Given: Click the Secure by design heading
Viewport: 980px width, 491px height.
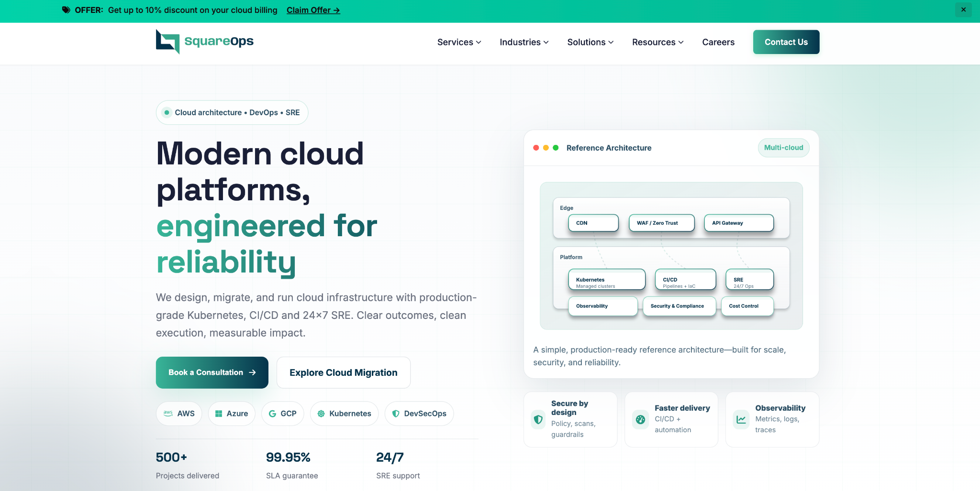Looking at the screenshot, I should point(569,408).
